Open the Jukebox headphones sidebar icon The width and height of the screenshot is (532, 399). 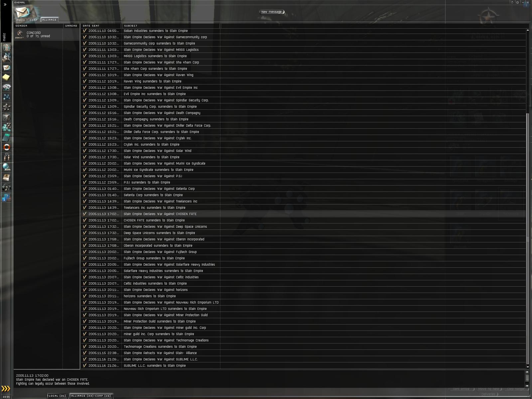pos(7,188)
